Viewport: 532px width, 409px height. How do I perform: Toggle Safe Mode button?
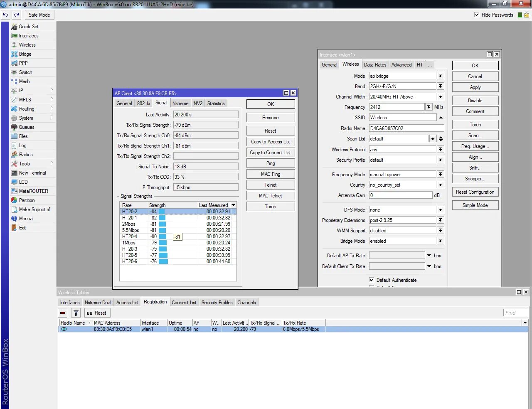click(39, 15)
